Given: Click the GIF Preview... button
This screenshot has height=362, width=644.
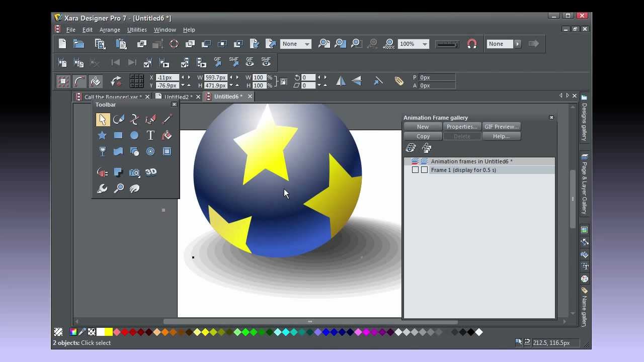Looking at the screenshot, I should point(501,127).
